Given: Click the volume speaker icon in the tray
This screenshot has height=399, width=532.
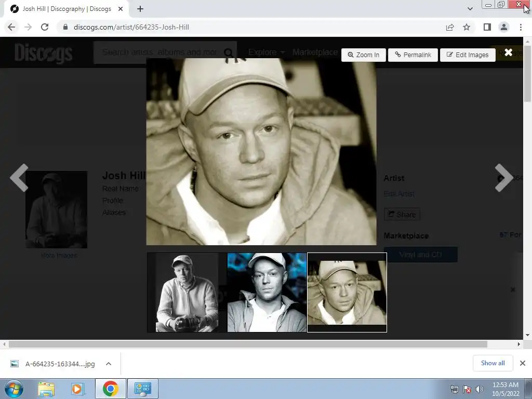Looking at the screenshot, I should pos(479,389).
